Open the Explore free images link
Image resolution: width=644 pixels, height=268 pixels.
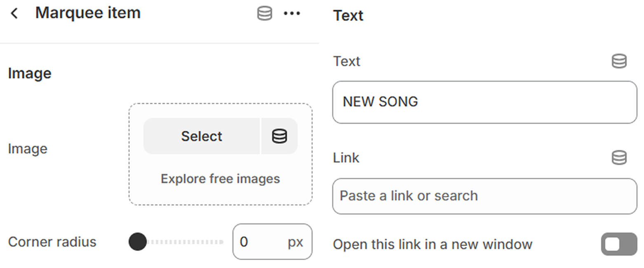click(220, 179)
